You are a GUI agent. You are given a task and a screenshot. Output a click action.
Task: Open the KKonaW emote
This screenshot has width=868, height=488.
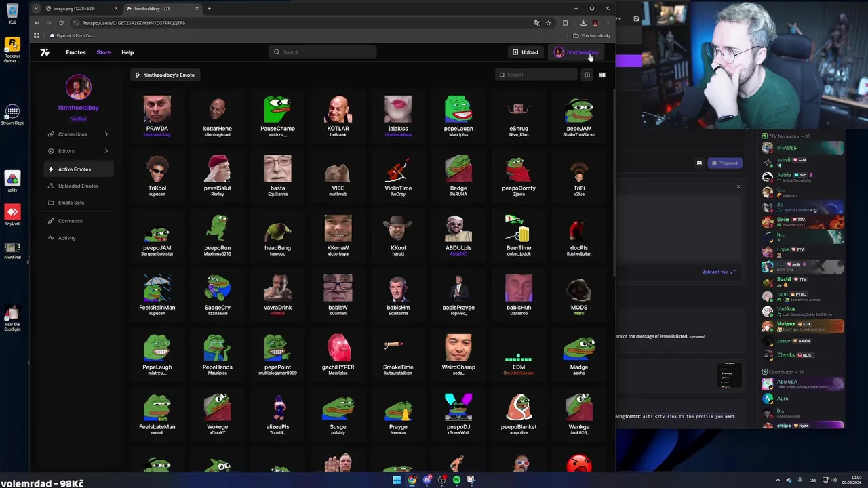tap(338, 235)
